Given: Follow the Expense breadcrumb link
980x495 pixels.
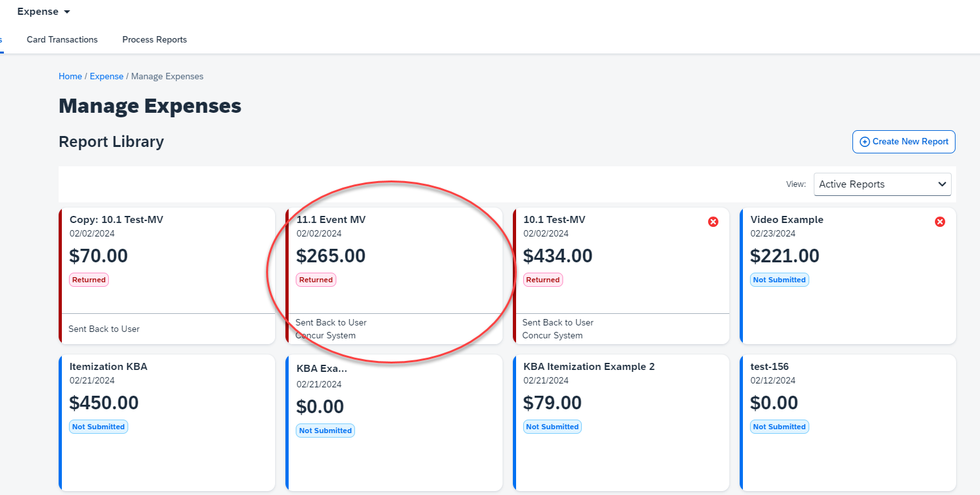Looking at the screenshot, I should point(106,76).
